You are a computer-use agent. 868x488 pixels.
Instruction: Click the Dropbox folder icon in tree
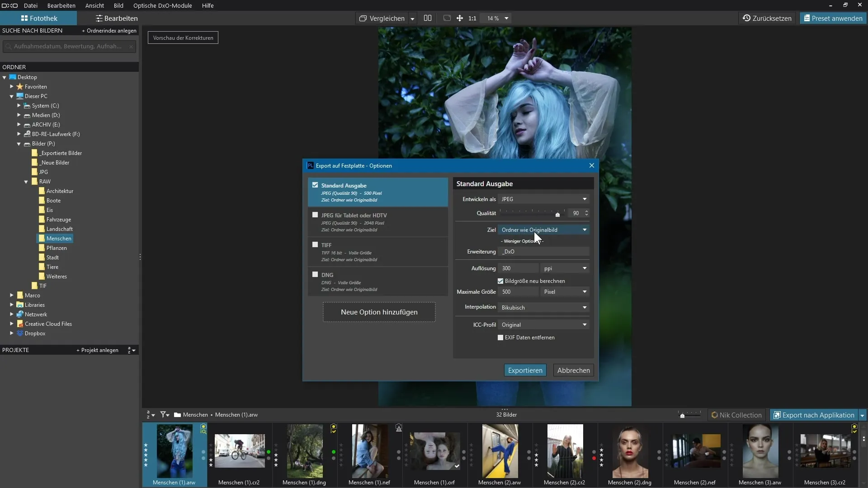20,333
